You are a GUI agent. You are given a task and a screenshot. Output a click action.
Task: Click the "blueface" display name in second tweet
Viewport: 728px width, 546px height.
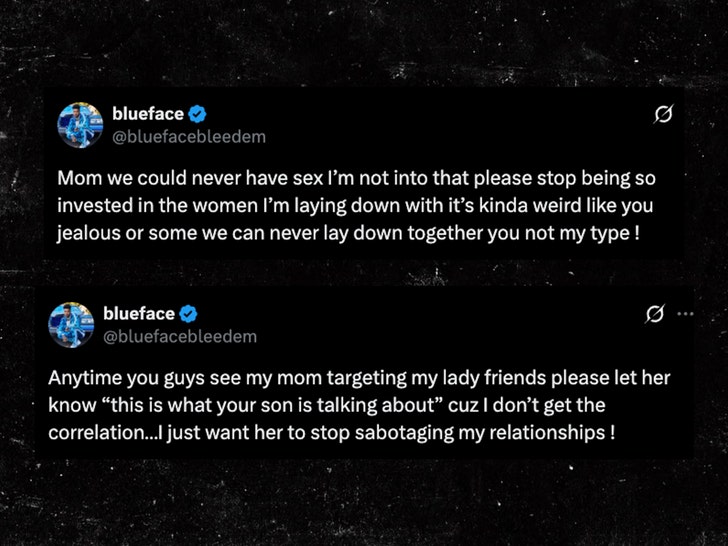point(138,314)
